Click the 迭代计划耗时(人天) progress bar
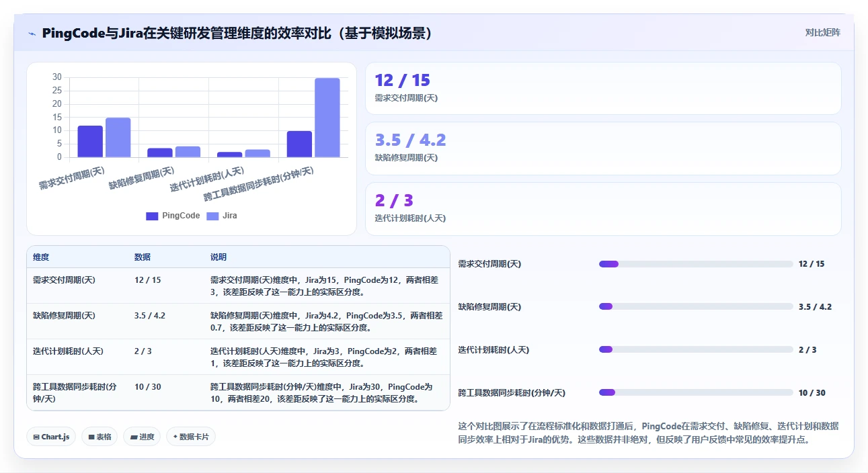Screen dimensions: 868x473 [x=696, y=349]
